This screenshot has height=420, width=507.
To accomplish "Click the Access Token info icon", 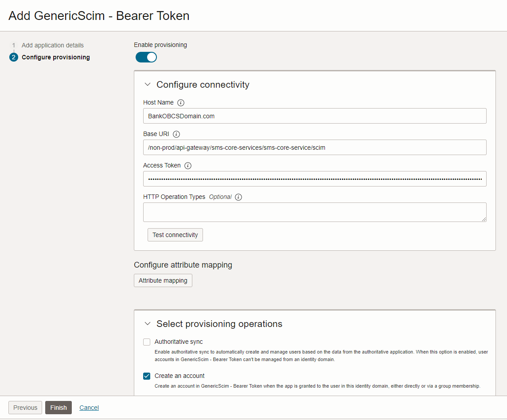I will click(x=187, y=166).
